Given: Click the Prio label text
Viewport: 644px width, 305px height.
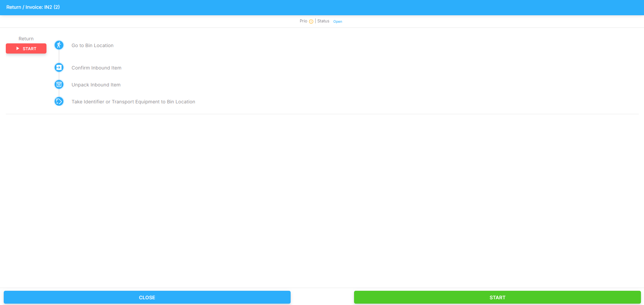Looking at the screenshot, I should pyautogui.click(x=303, y=21).
